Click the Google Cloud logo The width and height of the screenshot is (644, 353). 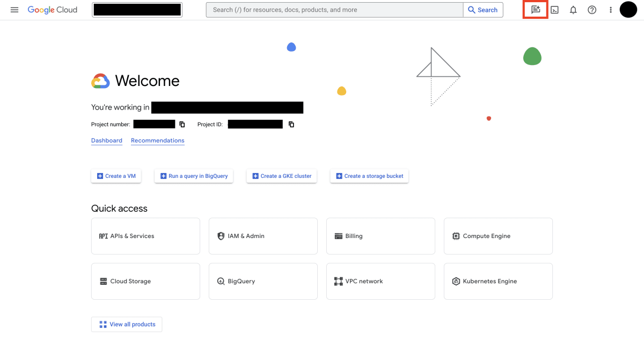tap(53, 10)
